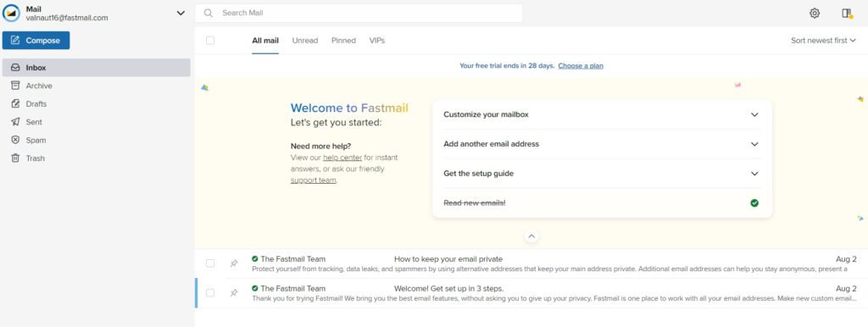
Task: Collapse the welcome panel with up chevron
Action: coord(531,236)
